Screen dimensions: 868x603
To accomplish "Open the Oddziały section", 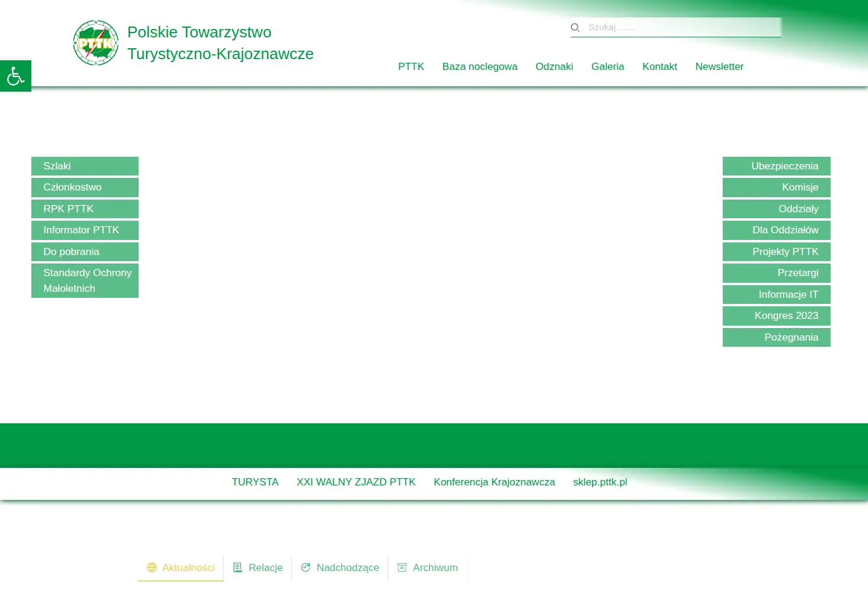I will pyautogui.click(x=776, y=209).
